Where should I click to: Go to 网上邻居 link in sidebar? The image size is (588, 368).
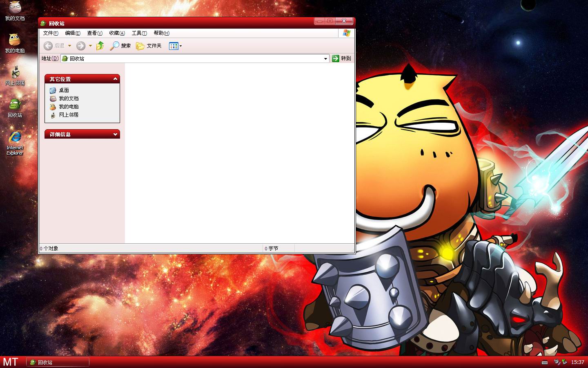click(x=64, y=115)
